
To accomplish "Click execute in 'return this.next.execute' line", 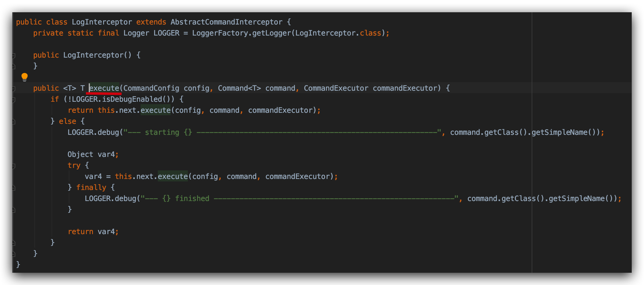I will 156,110.
